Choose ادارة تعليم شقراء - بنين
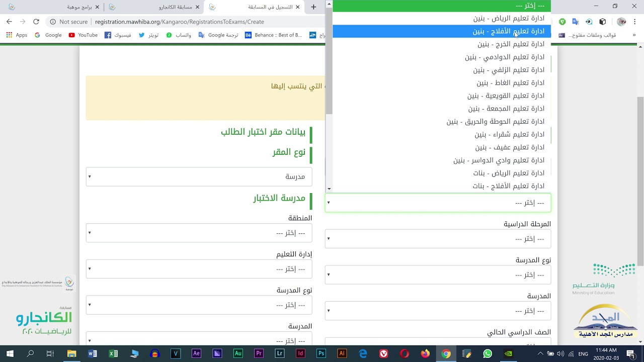 coord(442,134)
